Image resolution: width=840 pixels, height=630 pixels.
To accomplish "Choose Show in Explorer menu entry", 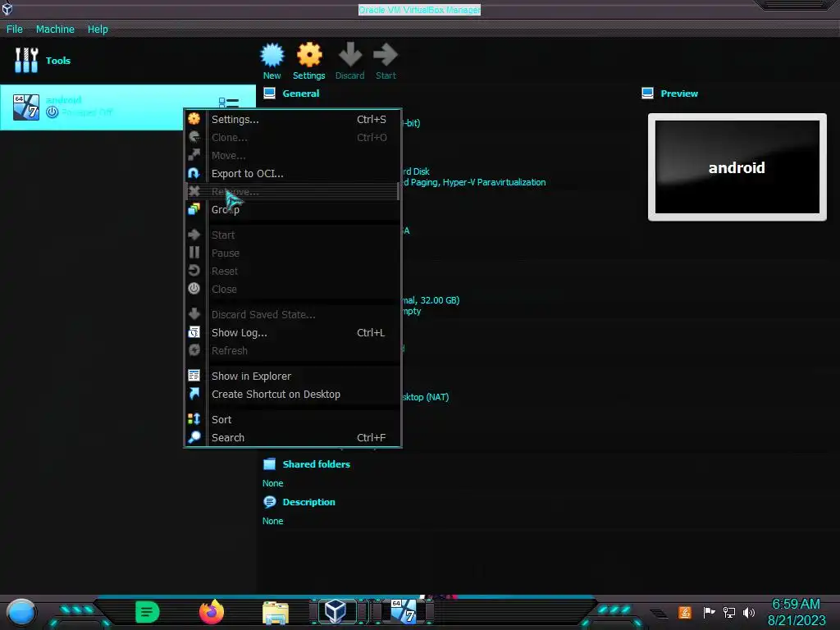I will point(293,376).
